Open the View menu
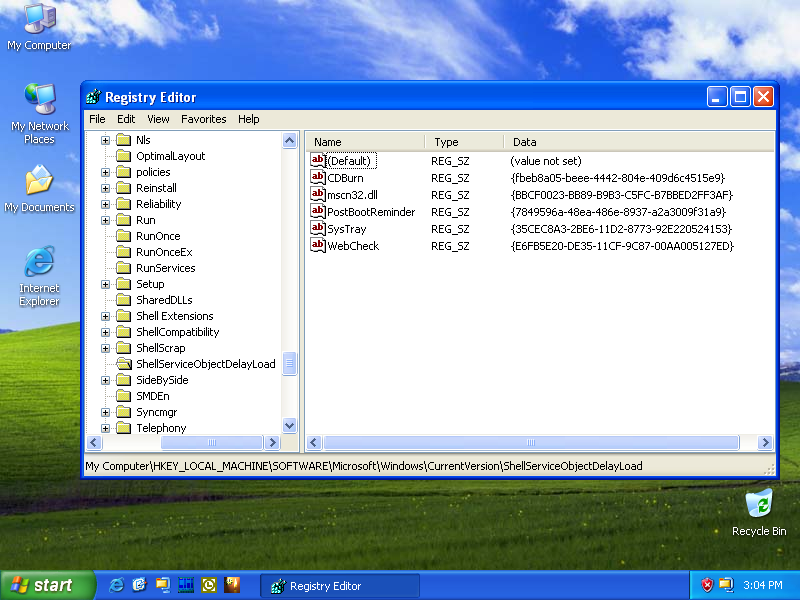 point(158,119)
